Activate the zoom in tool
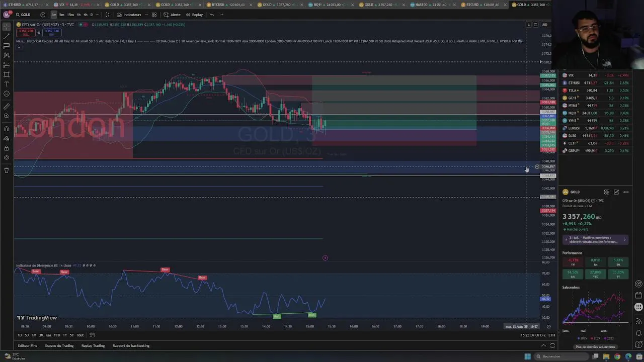Viewport: 644px width, 362px height. pos(7,116)
